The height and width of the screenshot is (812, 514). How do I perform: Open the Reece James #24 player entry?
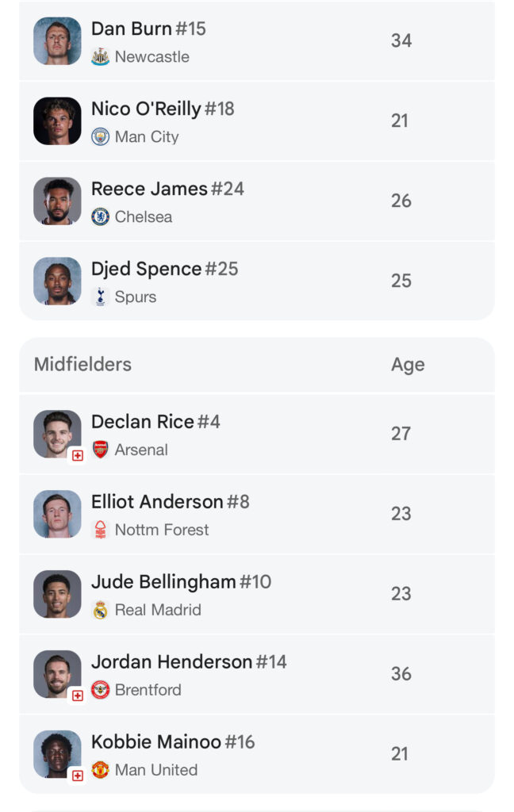[x=257, y=201]
